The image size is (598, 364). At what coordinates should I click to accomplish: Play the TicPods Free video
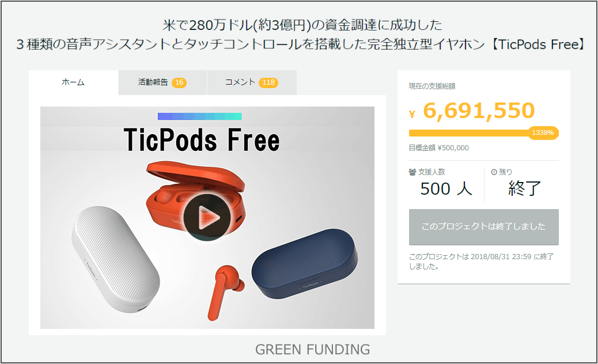(x=207, y=218)
